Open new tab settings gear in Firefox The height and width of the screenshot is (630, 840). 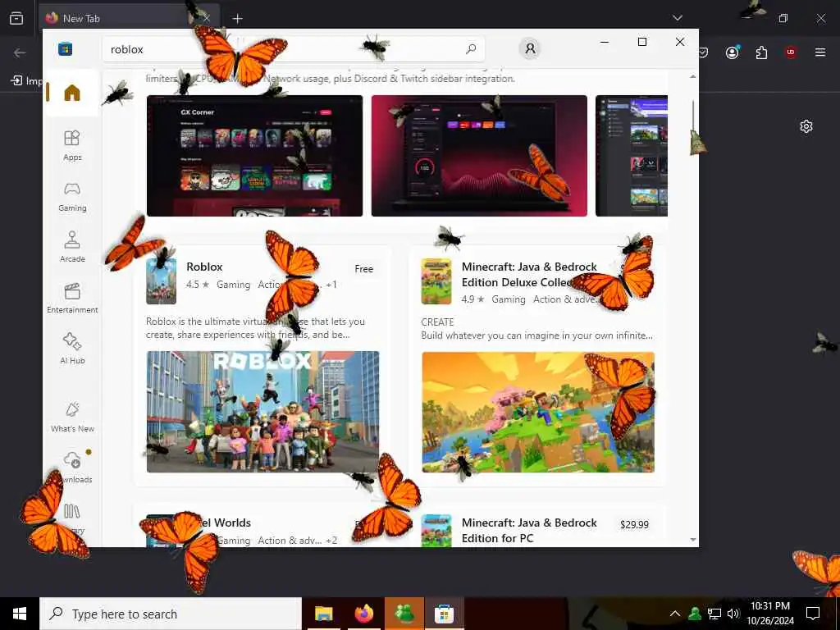click(806, 126)
